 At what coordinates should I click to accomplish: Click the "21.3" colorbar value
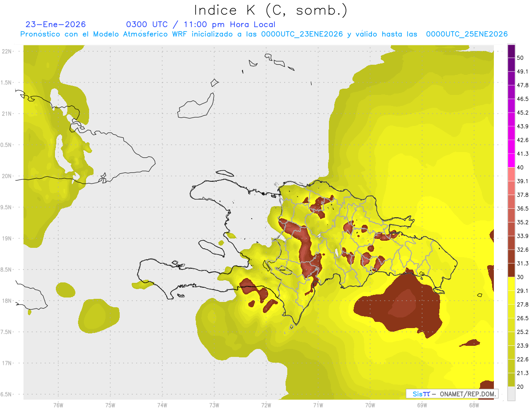(523, 373)
